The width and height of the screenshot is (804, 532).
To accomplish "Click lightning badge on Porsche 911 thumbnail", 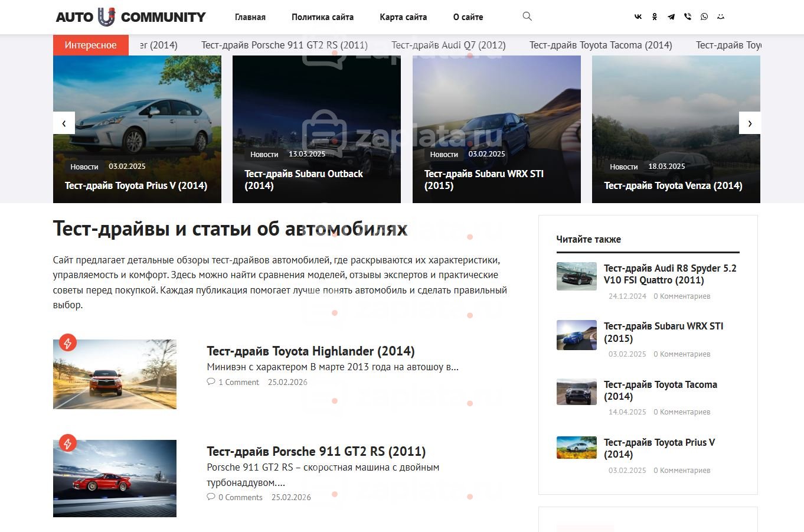I will click(68, 443).
